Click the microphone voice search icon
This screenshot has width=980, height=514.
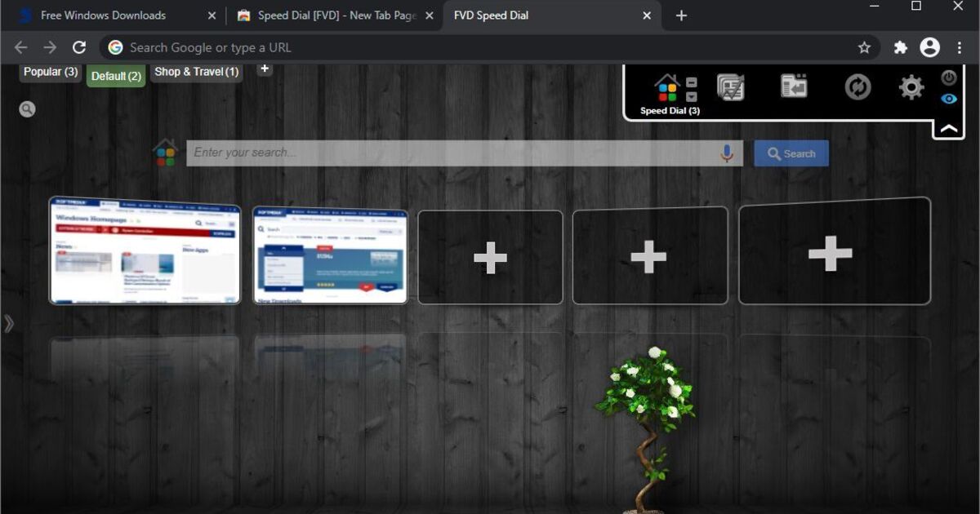[726, 153]
